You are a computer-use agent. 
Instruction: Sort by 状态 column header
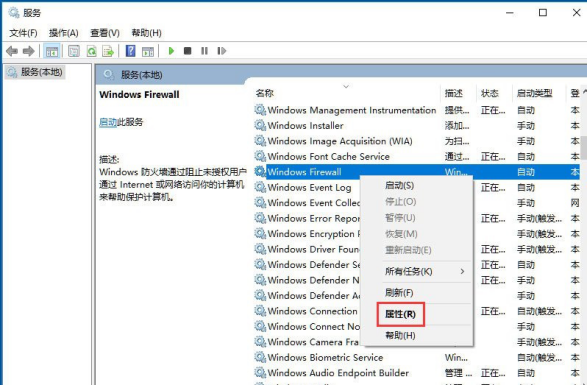click(x=490, y=93)
